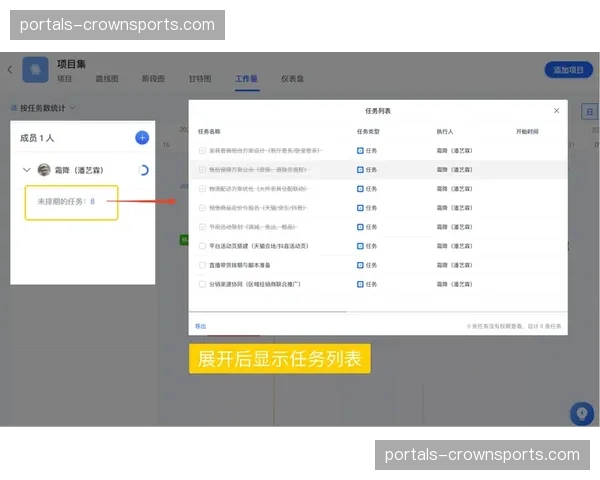Image resolution: width=600 pixels, height=480 pixels.
Task: Uncheck the completed 物流配送方案优化 task
Action: 202,189
